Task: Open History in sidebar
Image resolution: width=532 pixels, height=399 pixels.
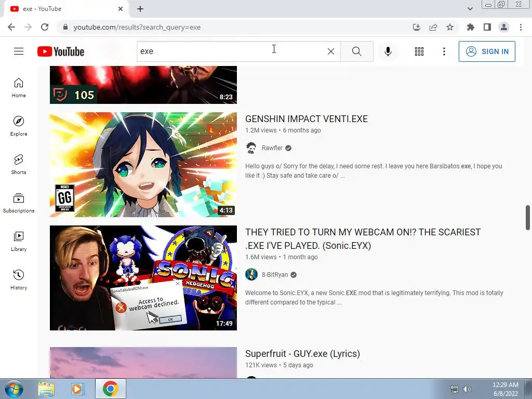Action: click(19, 280)
